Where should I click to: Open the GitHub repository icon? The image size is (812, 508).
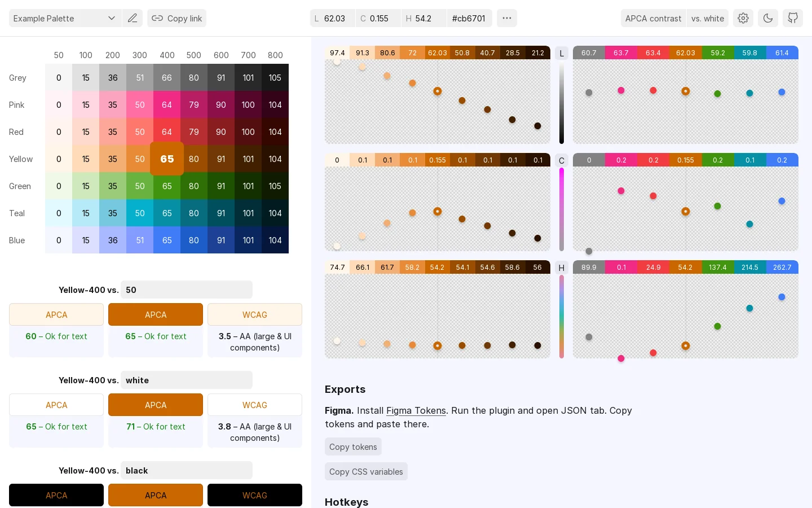793,18
